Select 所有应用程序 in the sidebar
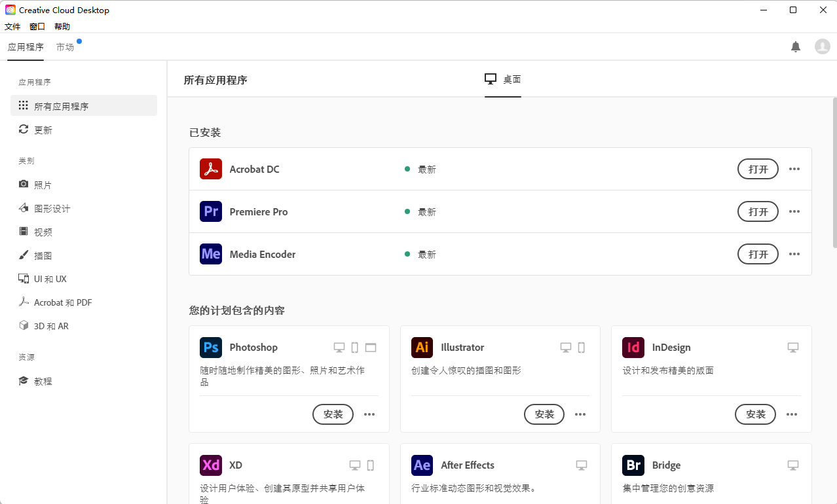 pos(84,106)
